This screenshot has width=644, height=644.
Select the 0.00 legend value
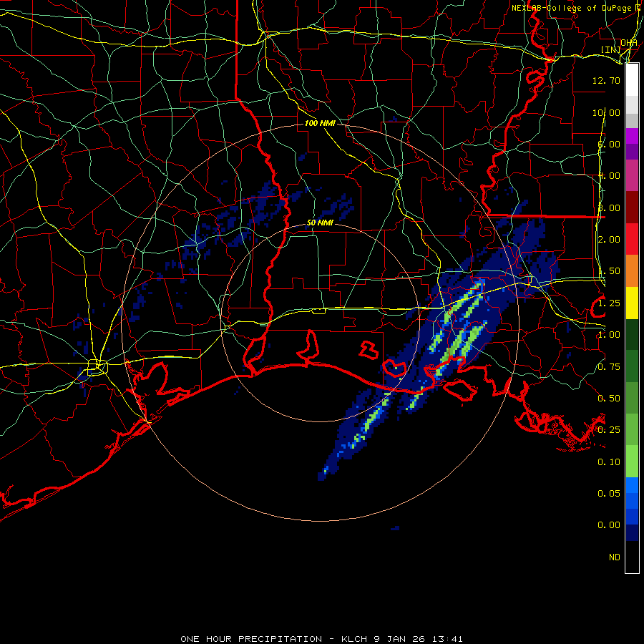[x=609, y=525]
